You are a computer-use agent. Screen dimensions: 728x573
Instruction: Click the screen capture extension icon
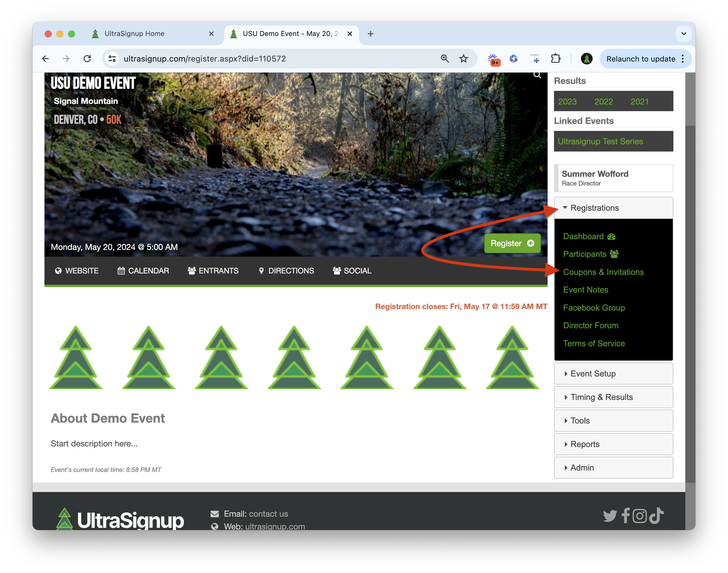coord(534,59)
